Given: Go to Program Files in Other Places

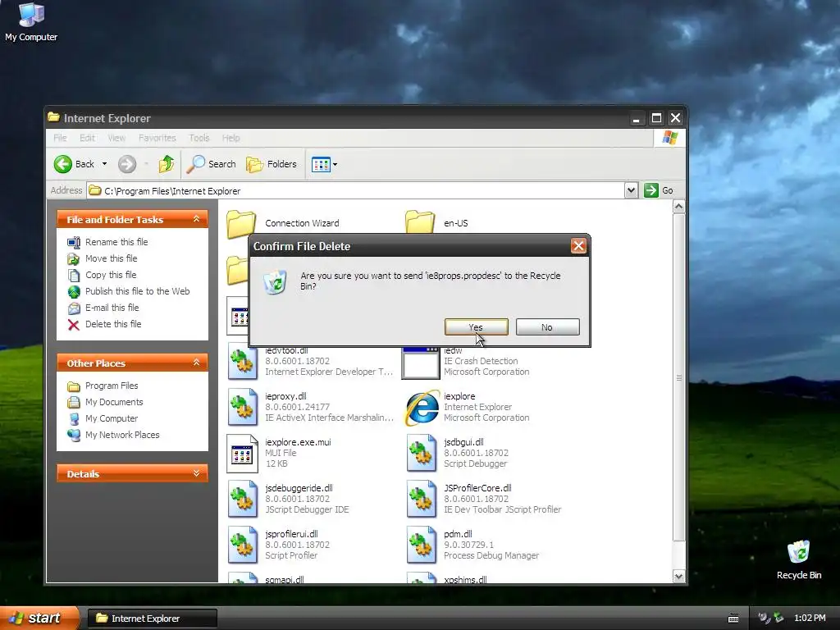Looking at the screenshot, I should 112,386.
